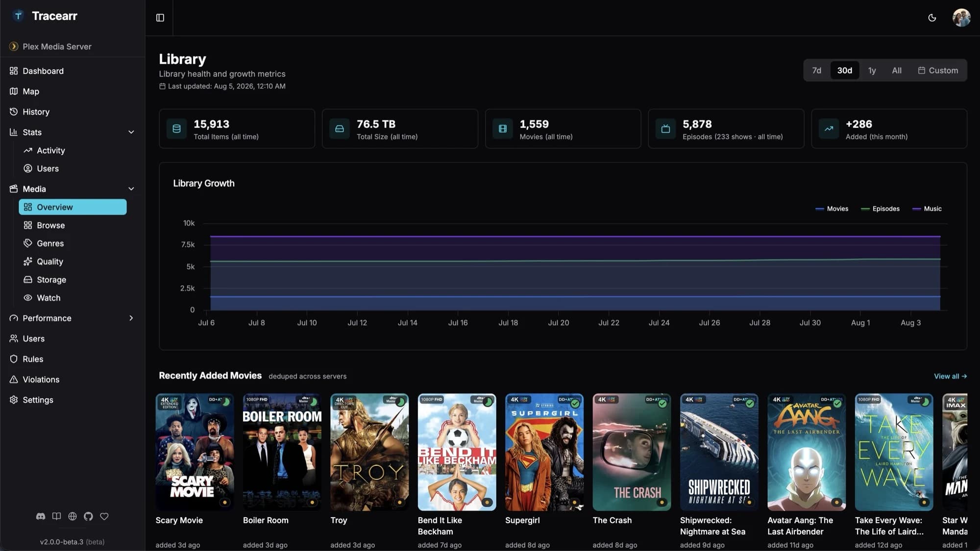Open the Bend It Like Beckham poster

457,452
